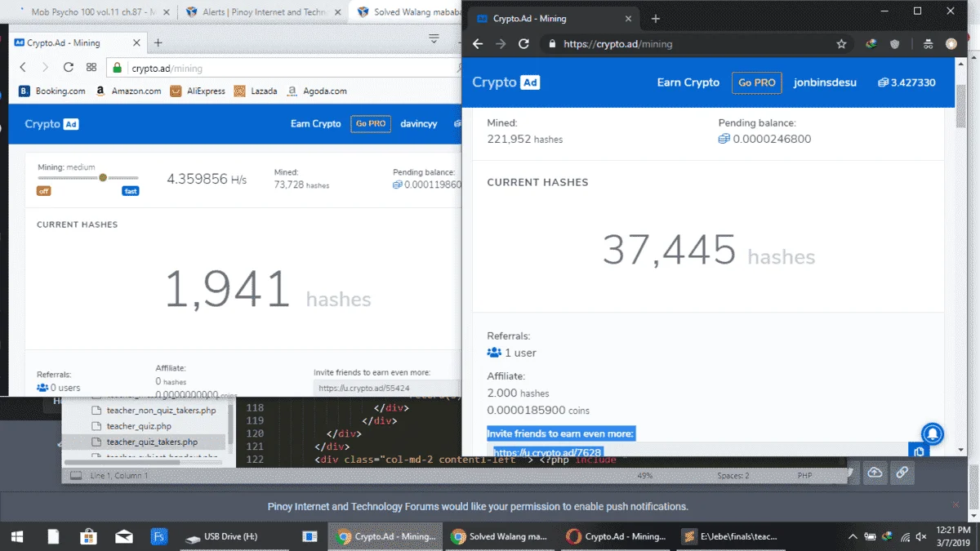Reload the page in the left Crypto.Ad browser
980x551 pixels.
(x=69, y=69)
